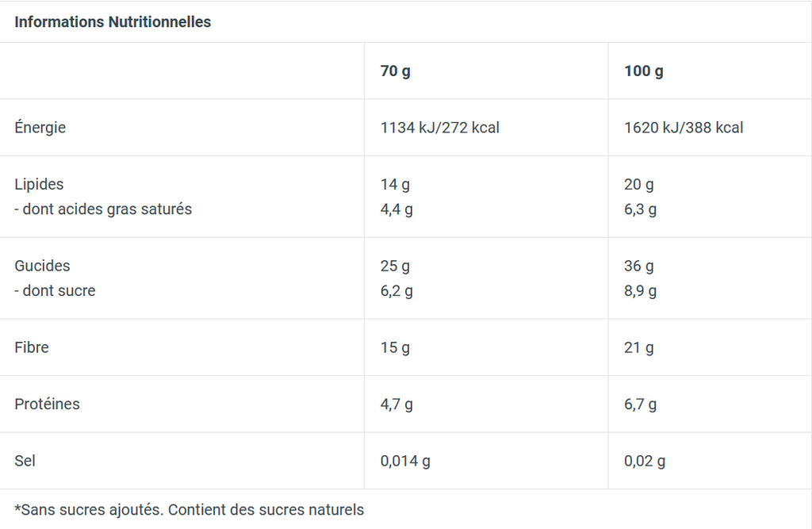Select the "Fibre" row label
Screen dimensions: 812x529
tap(32, 347)
